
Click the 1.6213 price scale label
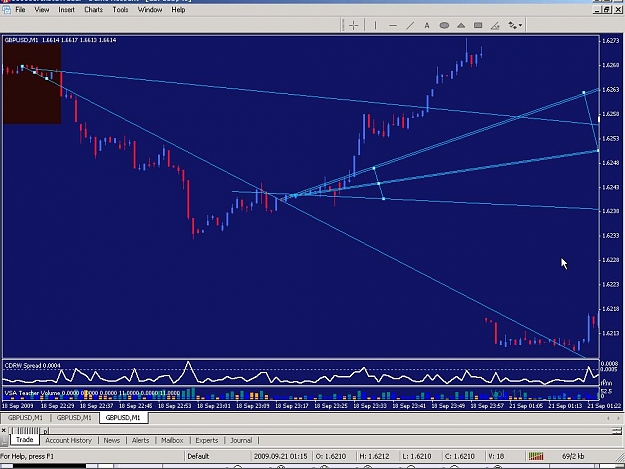611,333
